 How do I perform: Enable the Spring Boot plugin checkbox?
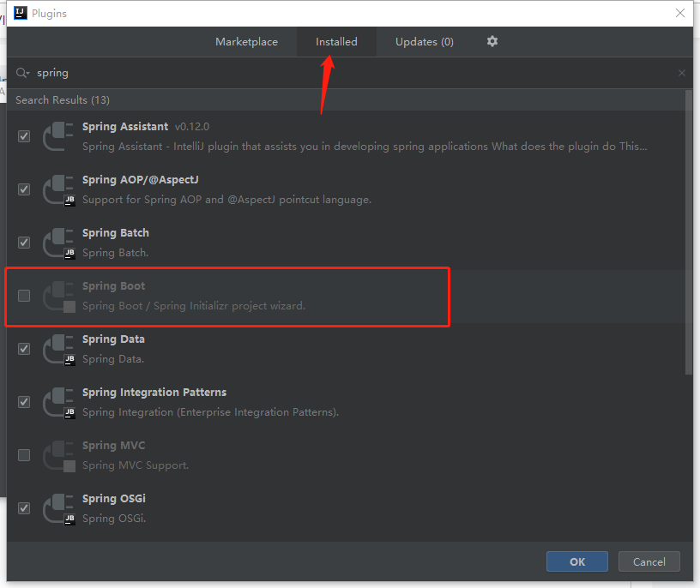24,296
